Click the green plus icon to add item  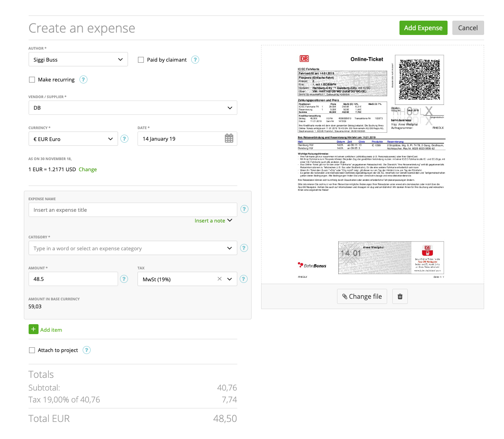click(x=34, y=329)
